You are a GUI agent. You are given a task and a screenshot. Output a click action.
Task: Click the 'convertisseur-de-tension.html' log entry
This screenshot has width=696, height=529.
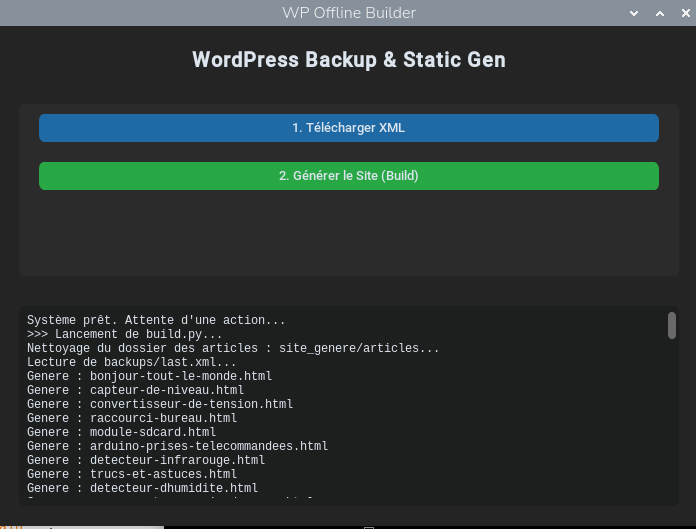point(160,404)
